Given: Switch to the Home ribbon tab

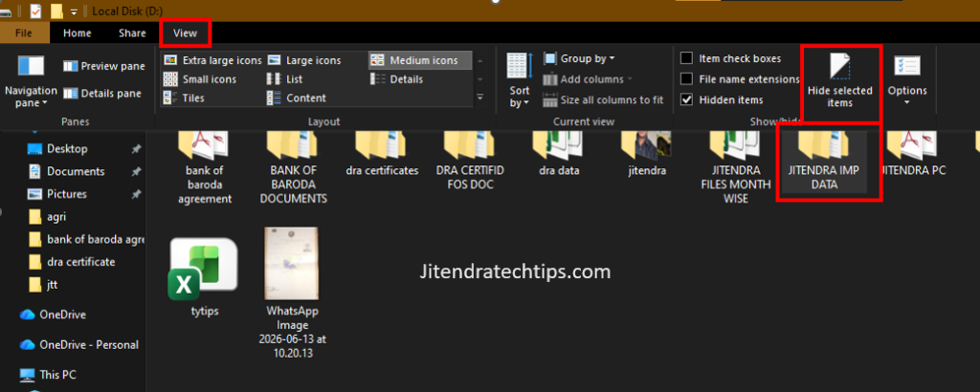Looking at the screenshot, I should click(77, 33).
